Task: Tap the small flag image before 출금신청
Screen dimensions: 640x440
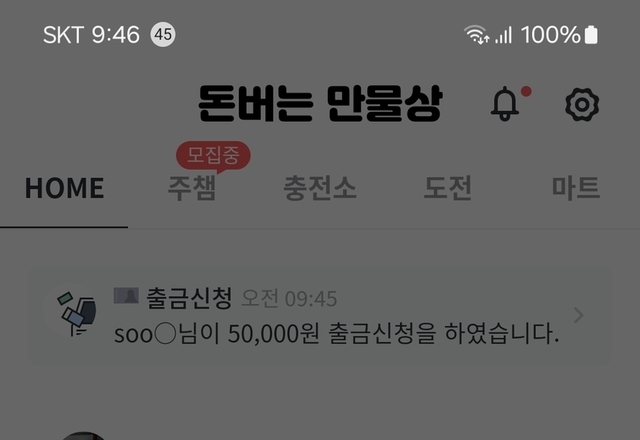Action: 126,296
